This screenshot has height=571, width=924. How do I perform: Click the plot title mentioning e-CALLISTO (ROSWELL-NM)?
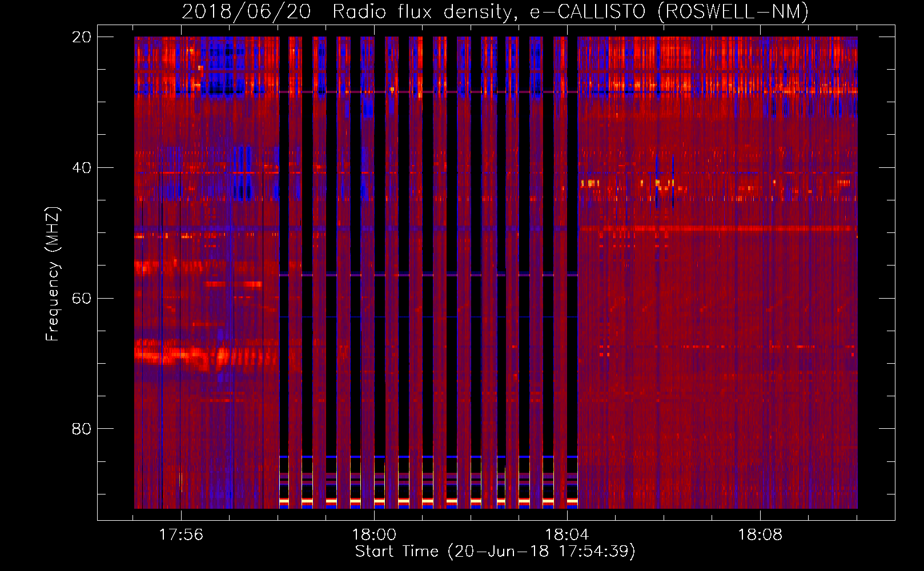(495, 11)
